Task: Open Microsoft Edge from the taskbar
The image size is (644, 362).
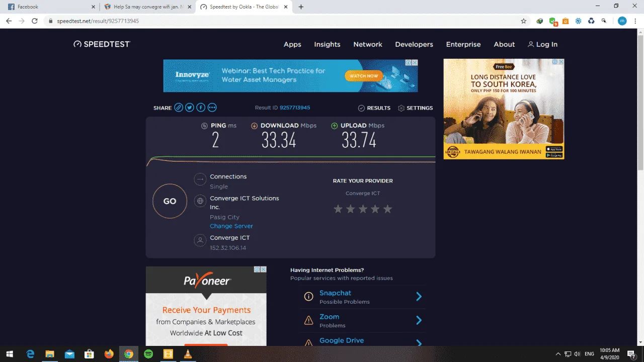Action: [x=31, y=354]
